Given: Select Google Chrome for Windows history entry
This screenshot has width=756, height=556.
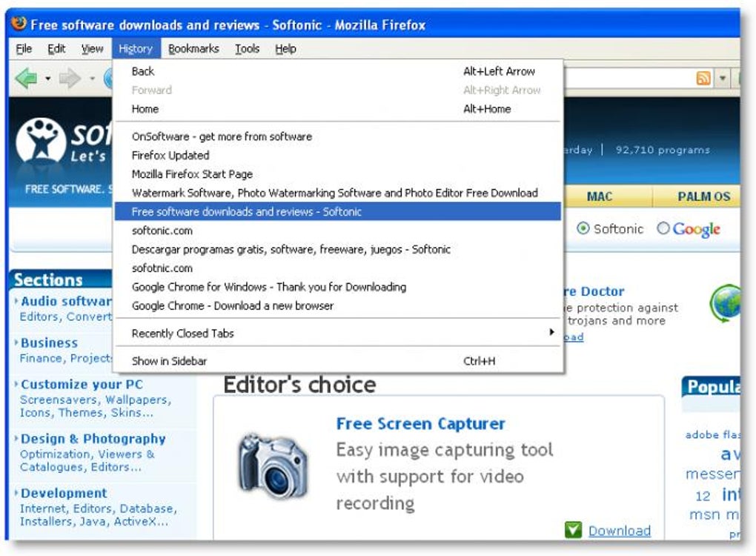Looking at the screenshot, I should coord(338,287).
